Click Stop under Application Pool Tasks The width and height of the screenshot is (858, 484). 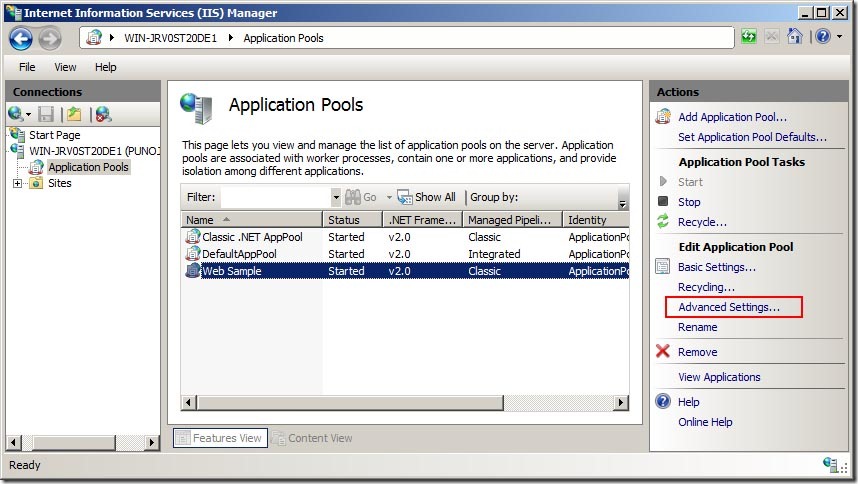(689, 202)
